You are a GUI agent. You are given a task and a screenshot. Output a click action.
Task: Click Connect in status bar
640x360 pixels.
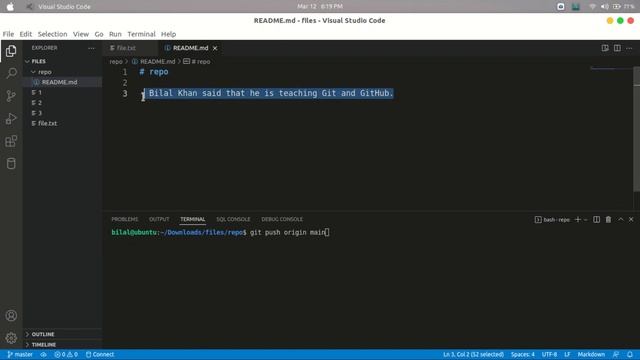[100, 354]
